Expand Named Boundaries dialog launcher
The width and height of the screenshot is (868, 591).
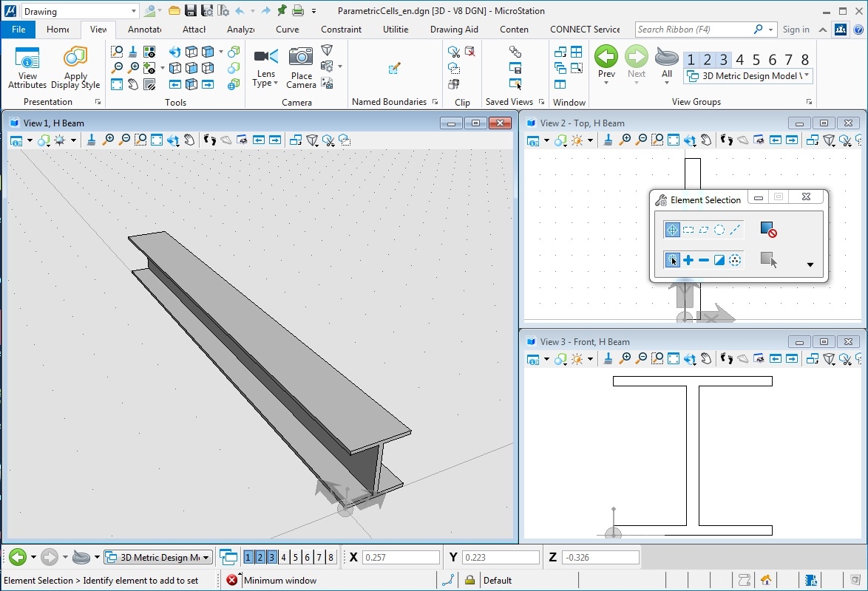click(435, 102)
